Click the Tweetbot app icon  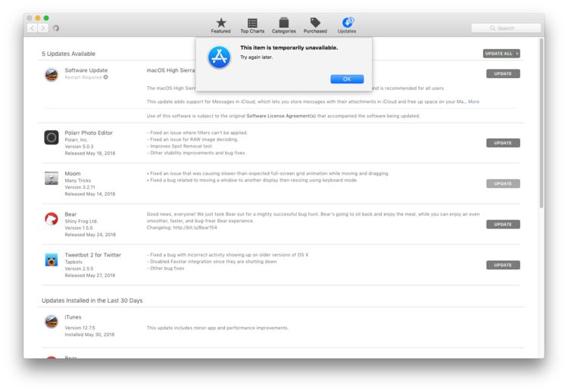pos(51,260)
